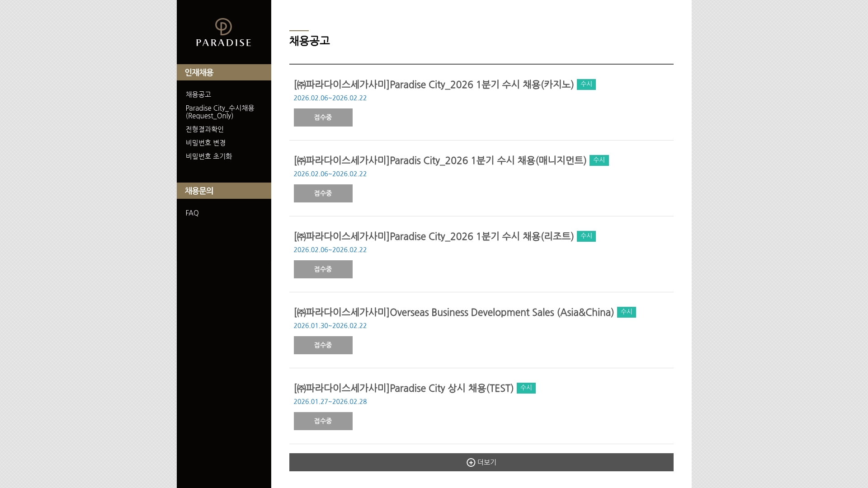
Task: Click 접수중 button for 매니지먼트 posting
Action: tap(323, 193)
